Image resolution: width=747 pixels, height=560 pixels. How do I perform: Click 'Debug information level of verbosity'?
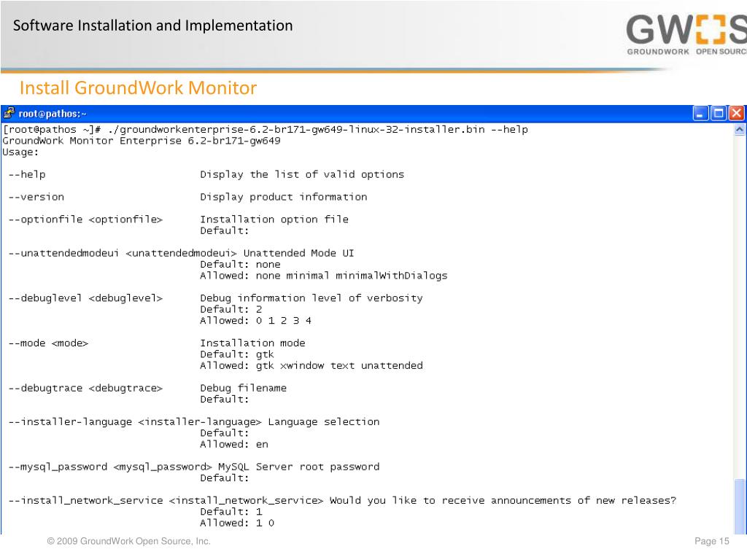tap(311, 298)
